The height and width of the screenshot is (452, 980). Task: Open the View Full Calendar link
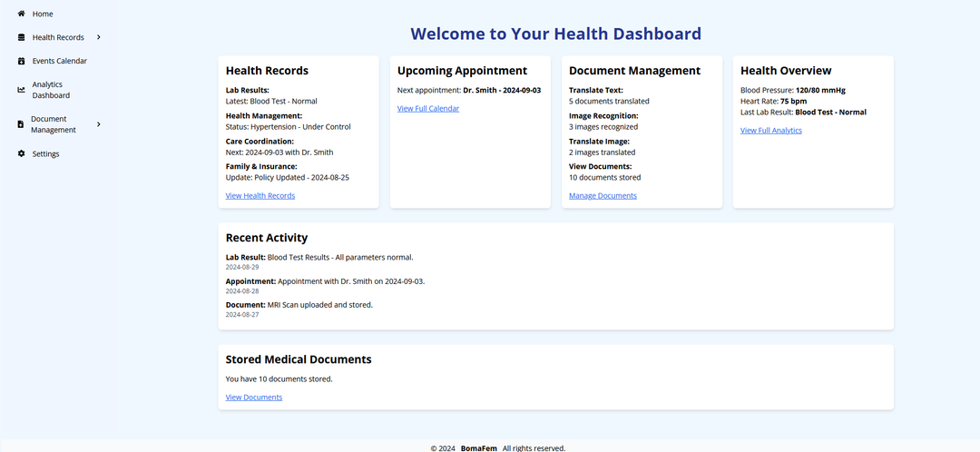(x=428, y=109)
